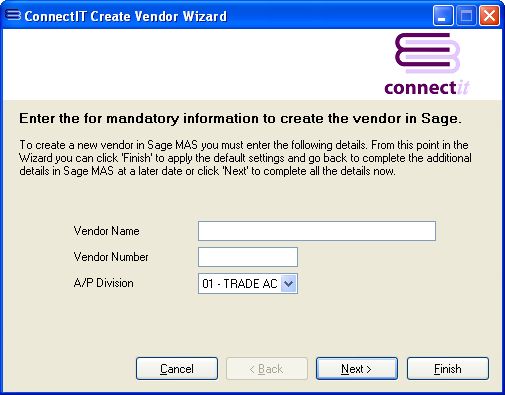Click the 'Vendor Number' label
505x395 pixels.
point(111,257)
